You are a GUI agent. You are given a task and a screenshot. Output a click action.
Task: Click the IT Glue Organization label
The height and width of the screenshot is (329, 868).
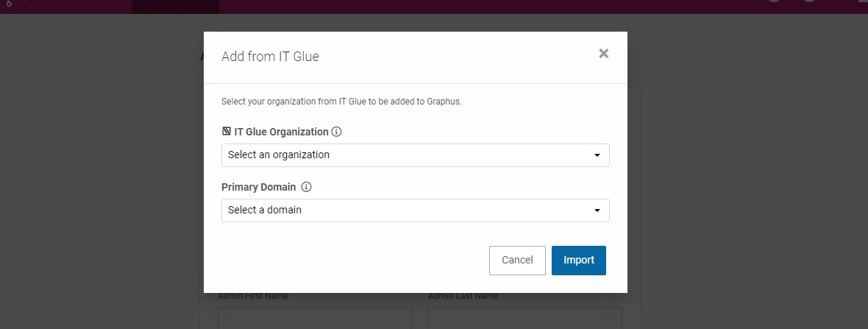click(281, 132)
